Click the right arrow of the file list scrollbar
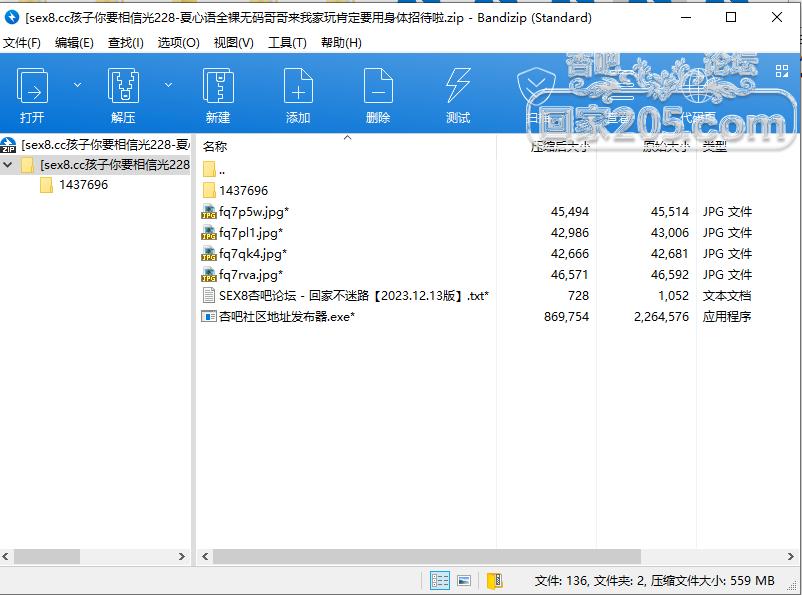Screen dimensions: 802x595 click(791, 556)
